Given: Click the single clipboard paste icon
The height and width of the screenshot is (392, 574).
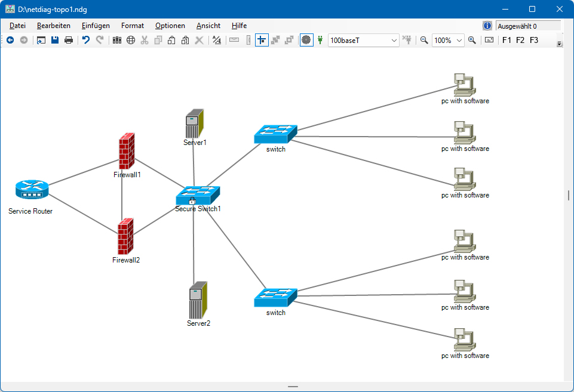Looking at the screenshot, I should pos(171,40).
